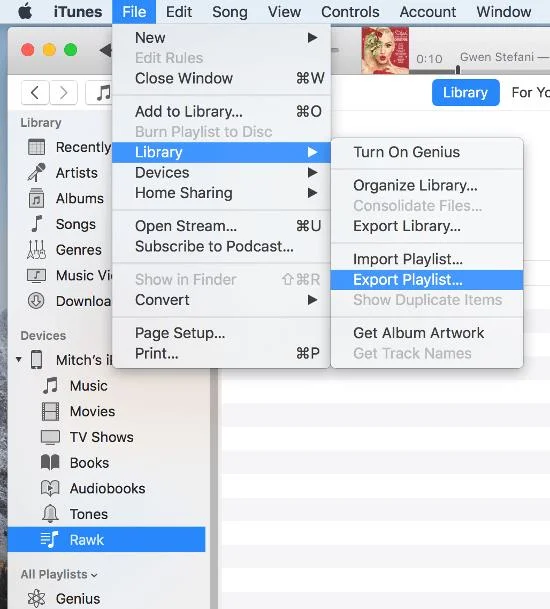Select the Rawk playlist row
Screen dimensions: 550x609
(x=106, y=539)
